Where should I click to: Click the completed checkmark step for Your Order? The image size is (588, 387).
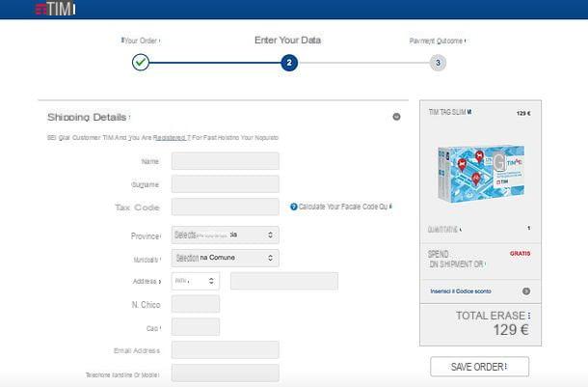pyautogui.click(x=141, y=63)
